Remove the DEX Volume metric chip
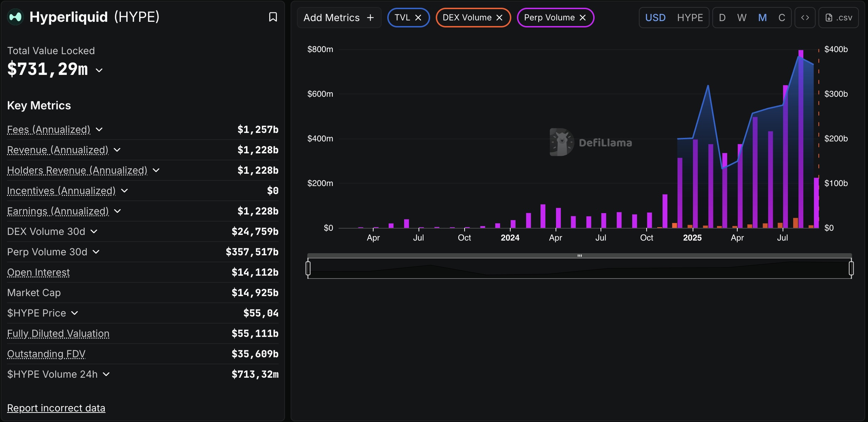 tap(499, 18)
